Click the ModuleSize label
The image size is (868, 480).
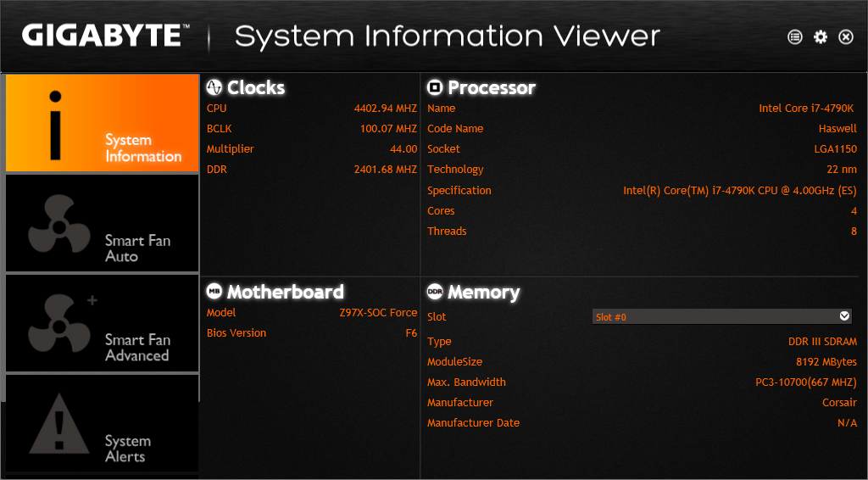[x=454, y=362]
